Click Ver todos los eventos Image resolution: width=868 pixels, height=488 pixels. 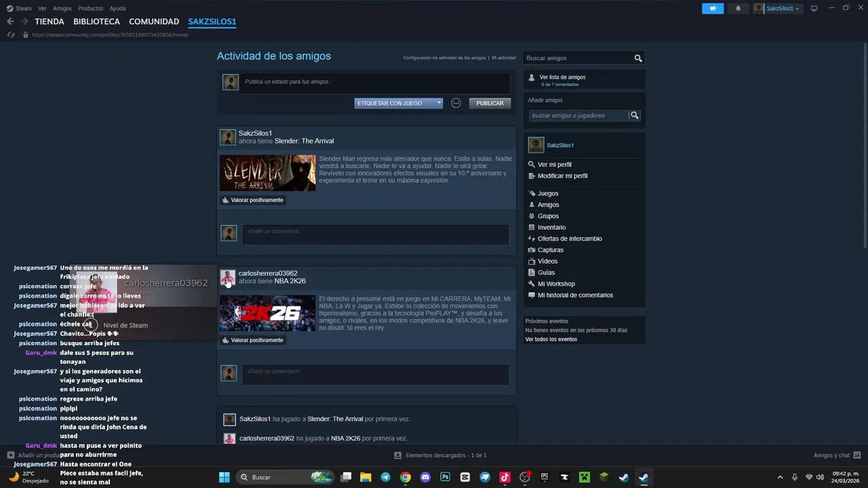pos(551,340)
